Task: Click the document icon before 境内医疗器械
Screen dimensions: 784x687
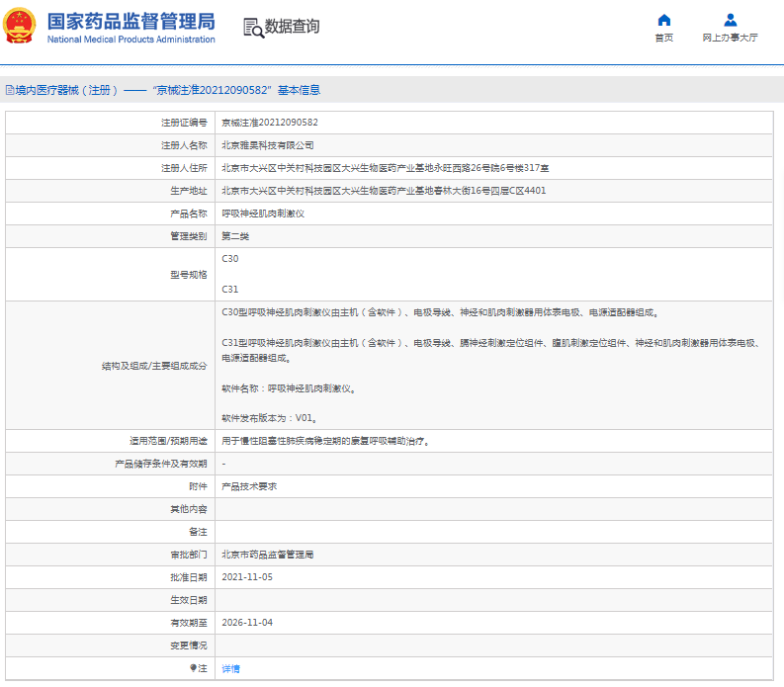Action: click(9, 90)
